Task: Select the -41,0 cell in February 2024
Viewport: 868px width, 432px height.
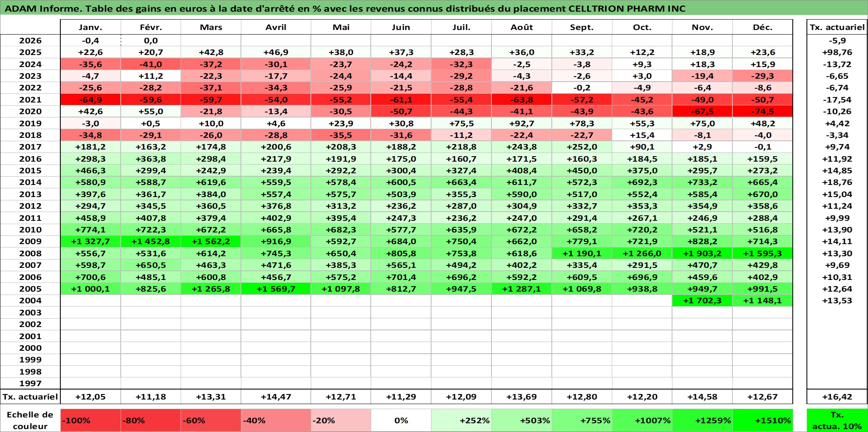Action: point(151,64)
